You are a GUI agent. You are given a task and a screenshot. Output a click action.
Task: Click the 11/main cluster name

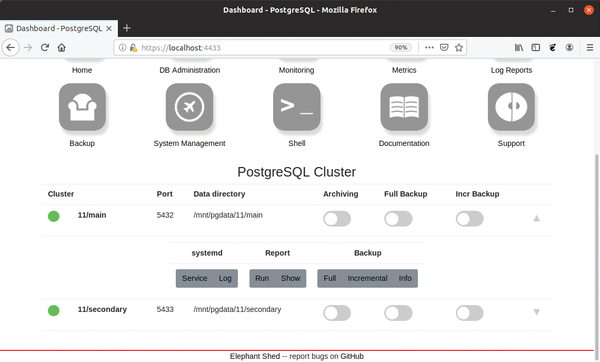pos(92,215)
